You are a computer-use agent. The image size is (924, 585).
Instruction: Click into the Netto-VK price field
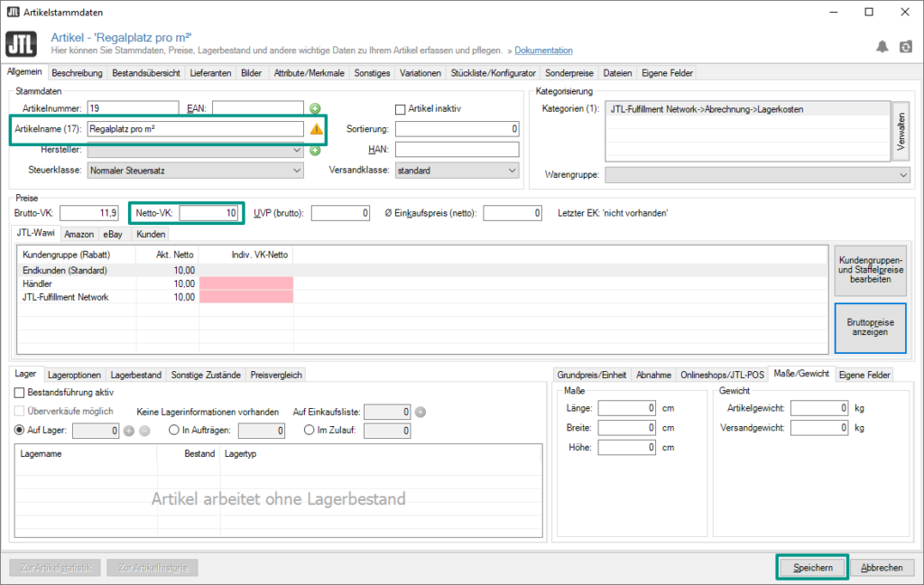pos(208,213)
